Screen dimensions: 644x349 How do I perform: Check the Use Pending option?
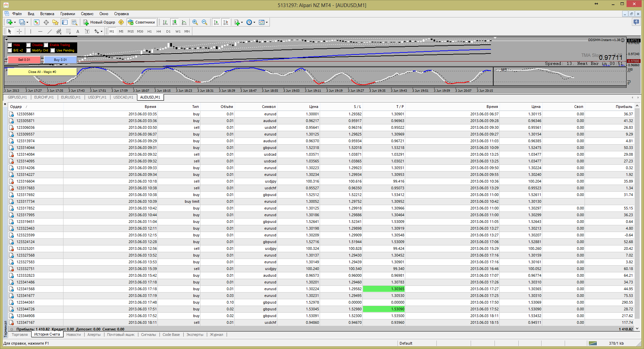click(x=53, y=50)
